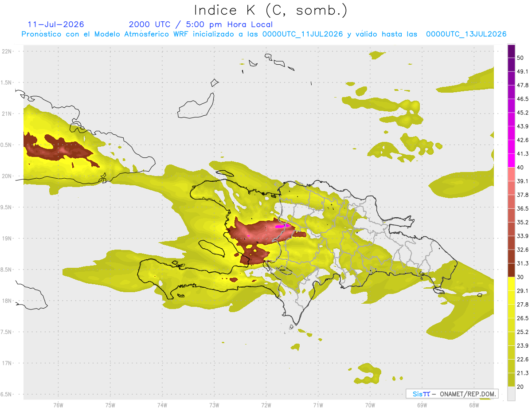Click the "47.8" value on the color scale
The width and height of the screenshot is (532, 411).
523,85
